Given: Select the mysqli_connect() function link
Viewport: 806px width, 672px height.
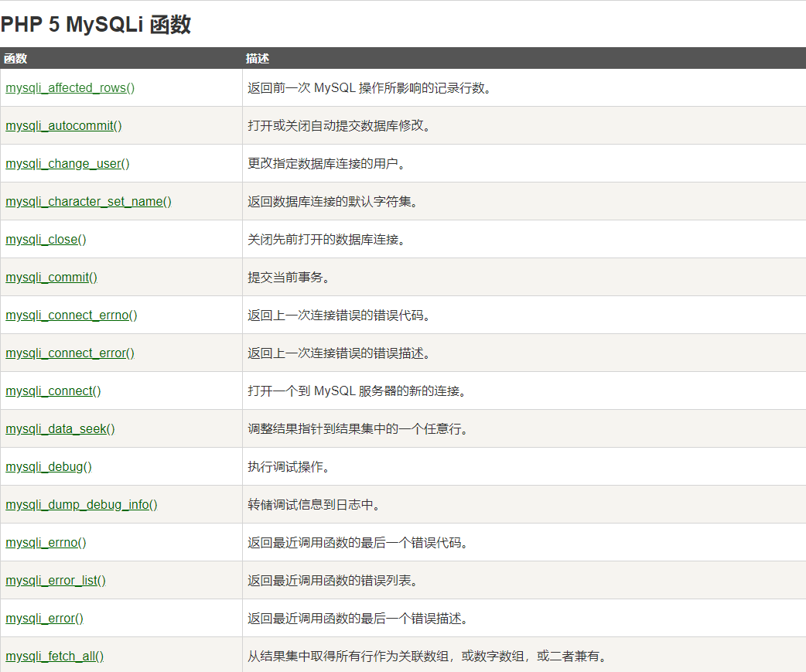Looking at the screenshot, I should [x=53, y=391].
